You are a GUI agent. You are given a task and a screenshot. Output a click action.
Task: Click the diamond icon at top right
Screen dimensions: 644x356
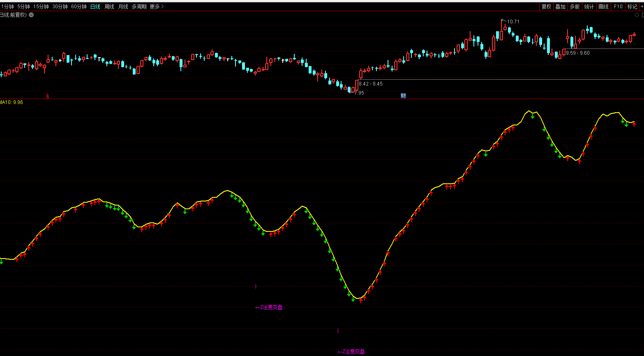[637, 15]
